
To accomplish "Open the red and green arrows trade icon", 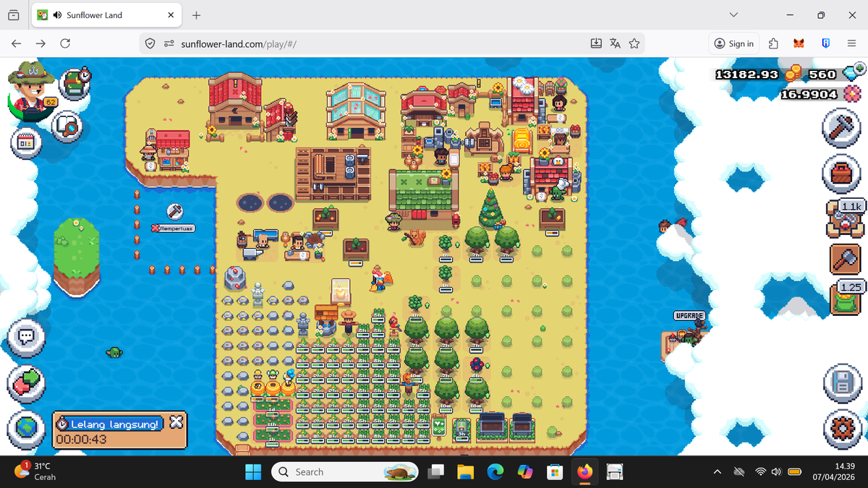I will [27, 383].
